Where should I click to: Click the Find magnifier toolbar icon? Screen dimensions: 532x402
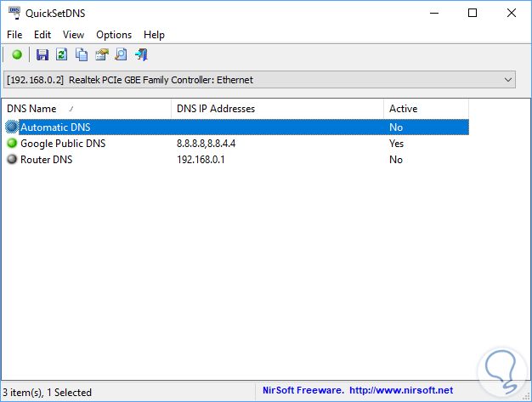pyautogui.click(x=122, y=55)
